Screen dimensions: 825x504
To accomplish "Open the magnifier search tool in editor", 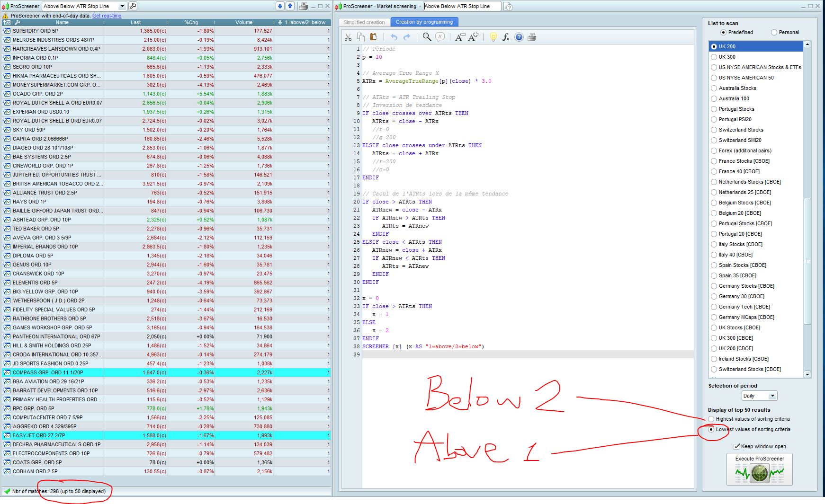I will point(427,37).
